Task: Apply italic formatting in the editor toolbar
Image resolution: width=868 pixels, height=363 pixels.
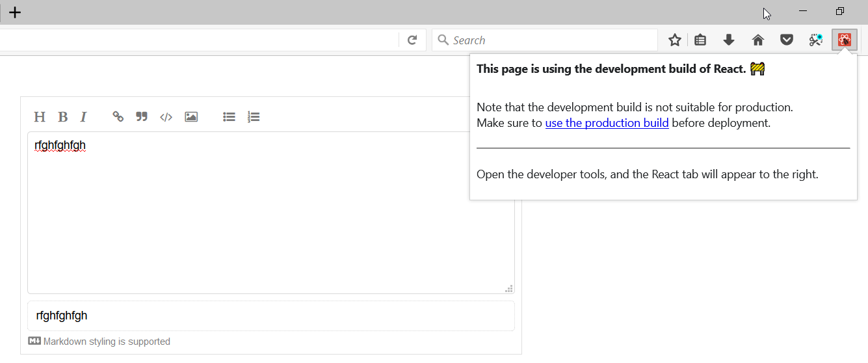Action: coord(83,117)
